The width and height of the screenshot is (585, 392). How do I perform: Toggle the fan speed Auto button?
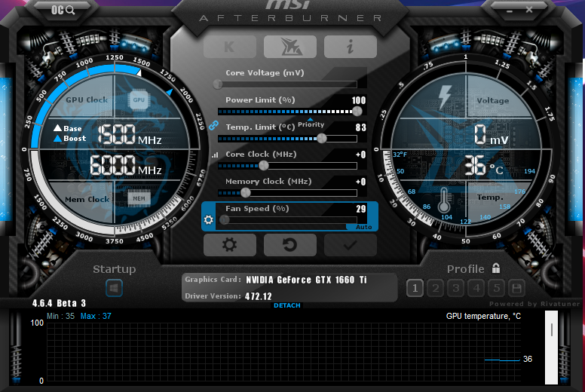(364, 227)
